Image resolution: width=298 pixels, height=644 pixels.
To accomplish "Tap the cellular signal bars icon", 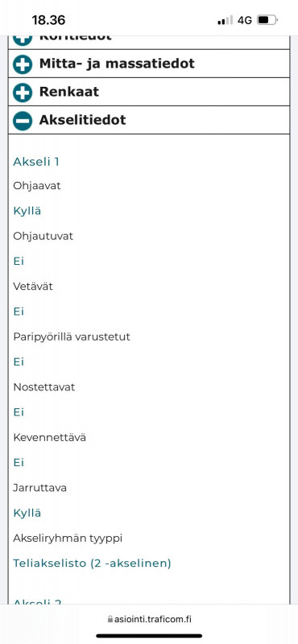I will pos(225,20).
